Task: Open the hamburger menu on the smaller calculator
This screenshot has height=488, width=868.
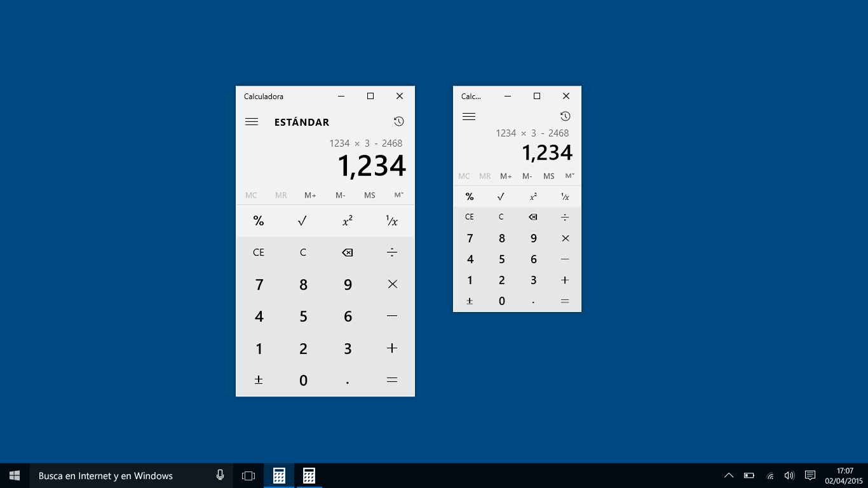Action: pyautogui.click(x=469, y=116)
